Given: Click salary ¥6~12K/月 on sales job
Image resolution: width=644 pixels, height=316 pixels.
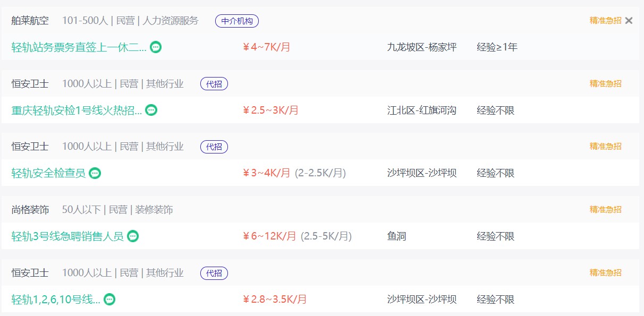Looking at the screenshot, I should point(269,236).
